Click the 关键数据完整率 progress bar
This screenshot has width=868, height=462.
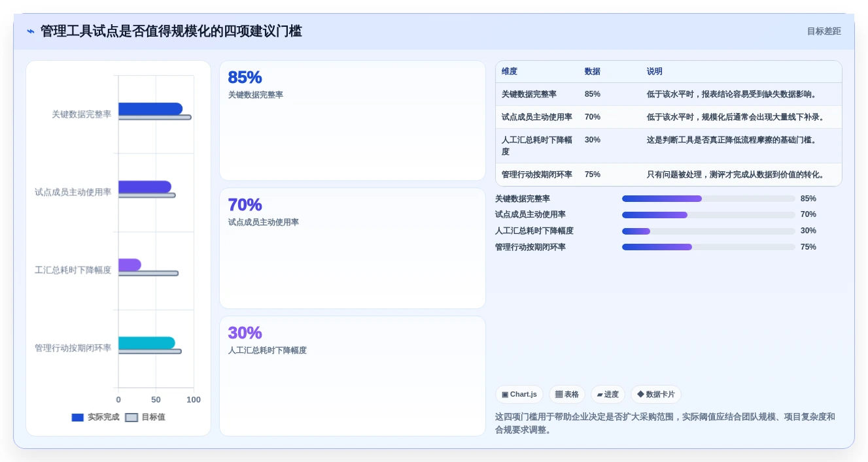pos(708,199)
